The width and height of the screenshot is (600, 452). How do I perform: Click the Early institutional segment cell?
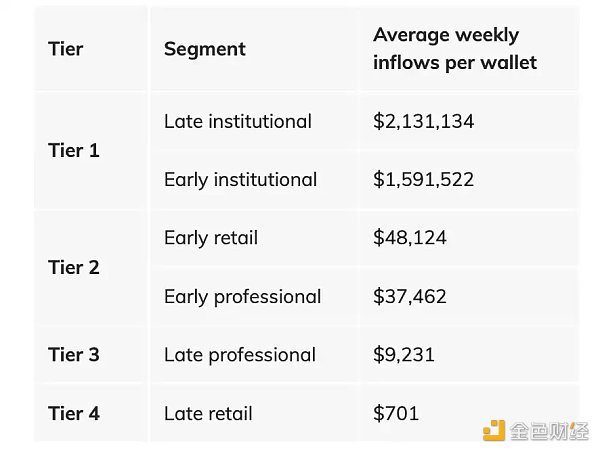click(x=240, y=180)
